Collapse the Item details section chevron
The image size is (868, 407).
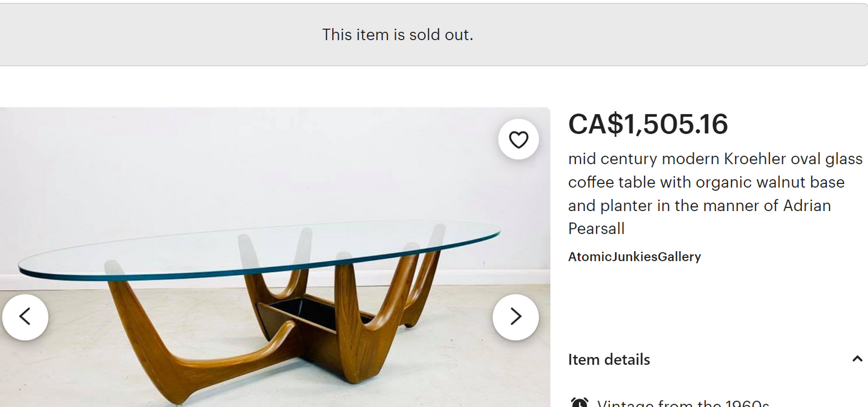click(857, 359)
